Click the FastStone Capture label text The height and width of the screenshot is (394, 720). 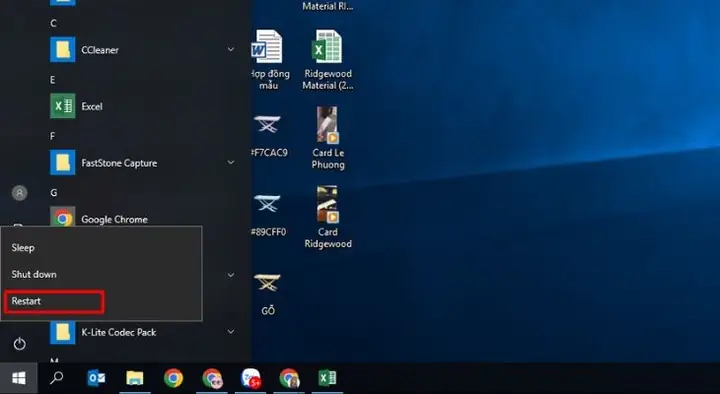tap(119, 163)
